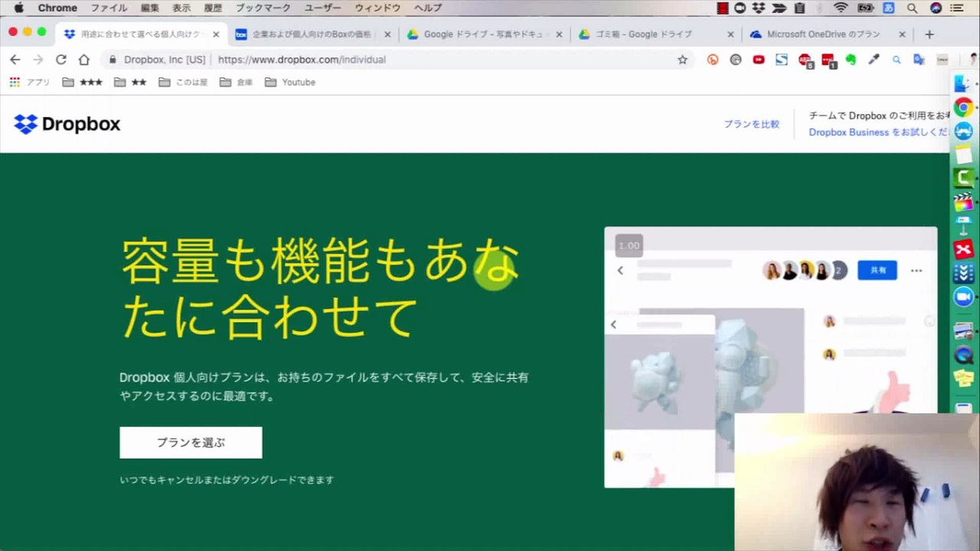Open Zoom from the dock
This screenshot has width=980, height=551.
(963, 296)
